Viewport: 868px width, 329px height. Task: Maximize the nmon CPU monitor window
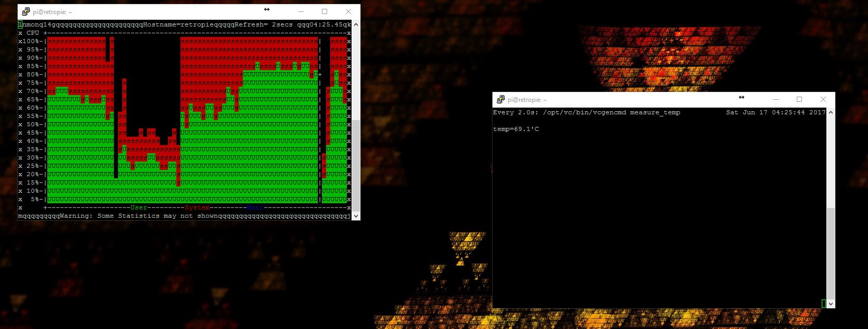(325, 11)
